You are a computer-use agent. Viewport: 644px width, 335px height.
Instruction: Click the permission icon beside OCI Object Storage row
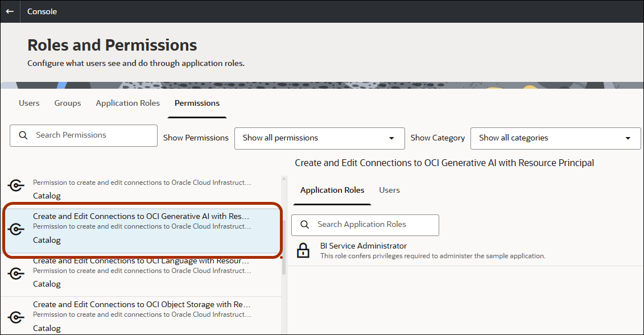pyautogui.click(x=16, y=317)
